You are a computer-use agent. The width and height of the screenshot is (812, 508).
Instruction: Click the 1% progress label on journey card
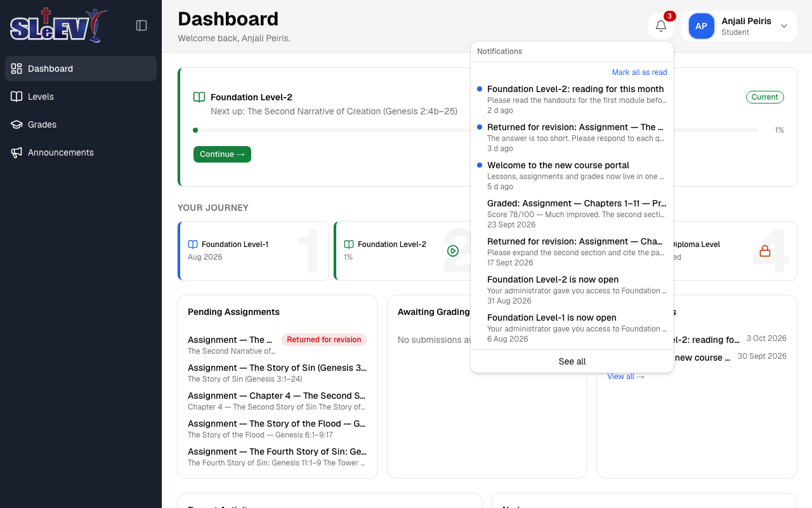click(348, 257)
